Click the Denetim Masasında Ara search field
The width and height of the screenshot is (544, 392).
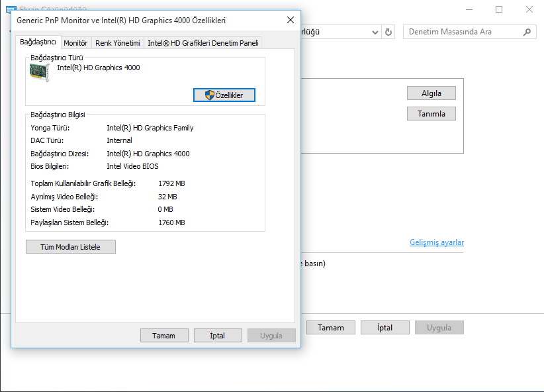tap(469, 32)
